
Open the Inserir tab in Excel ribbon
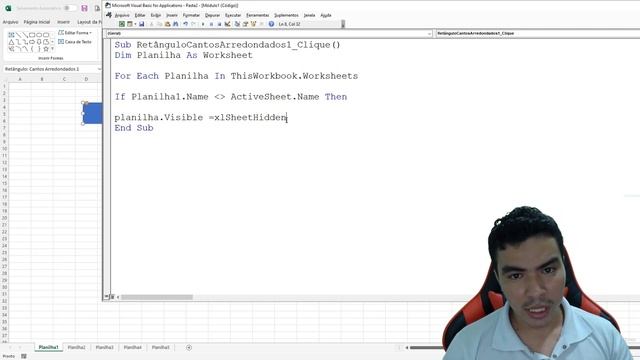pyautogui.click(x=63, y=22)
